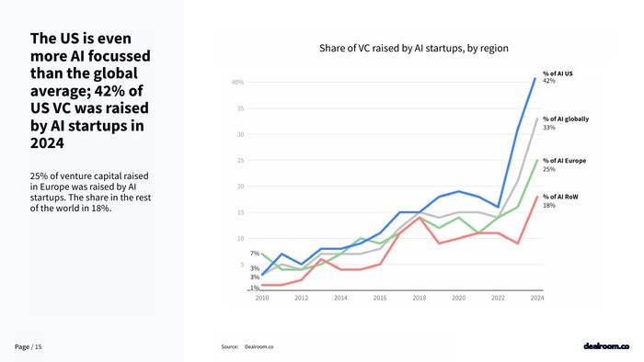This screenshot has height=362, width=644.
Task: Click the 2022 x-axis label
Action: pos(498,298)
